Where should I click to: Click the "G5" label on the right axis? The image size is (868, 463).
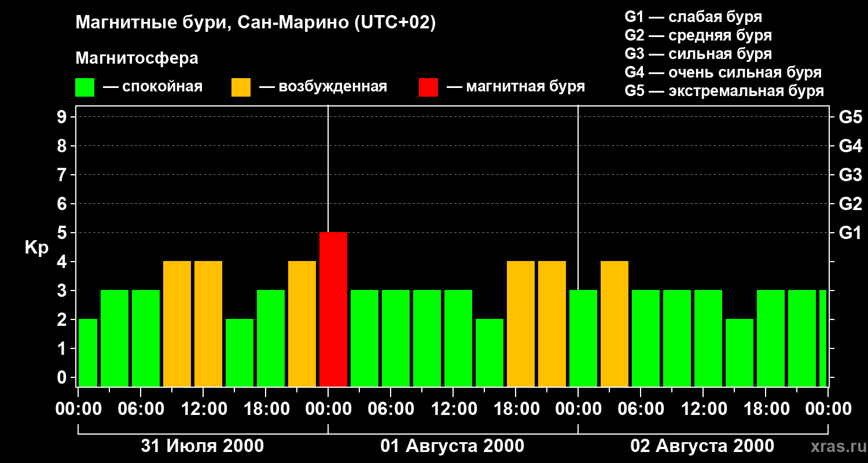pos(850,117)
